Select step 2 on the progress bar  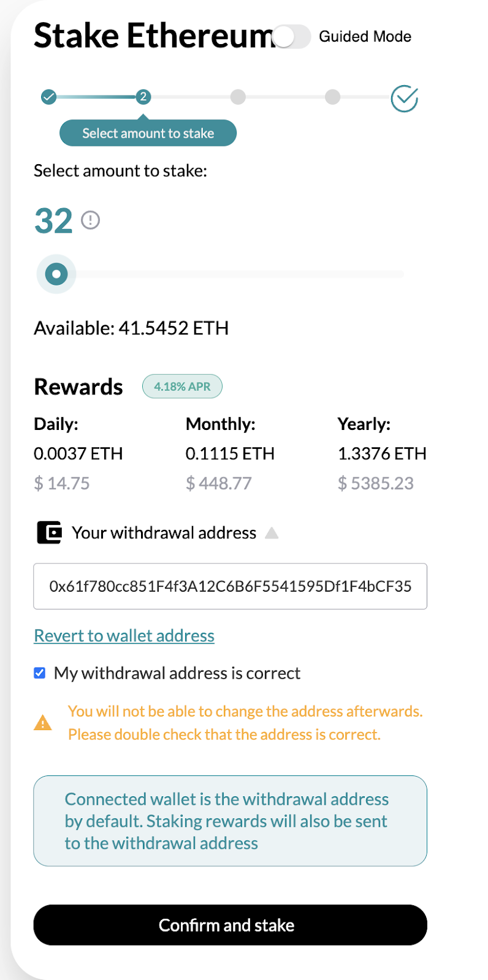click(x=143, y=97)
